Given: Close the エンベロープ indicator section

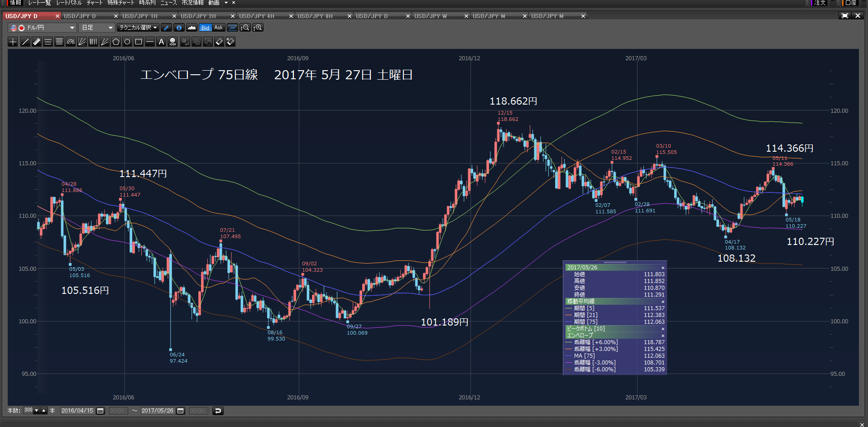Looking at the screenshot, I should click(x=663, y=336).
